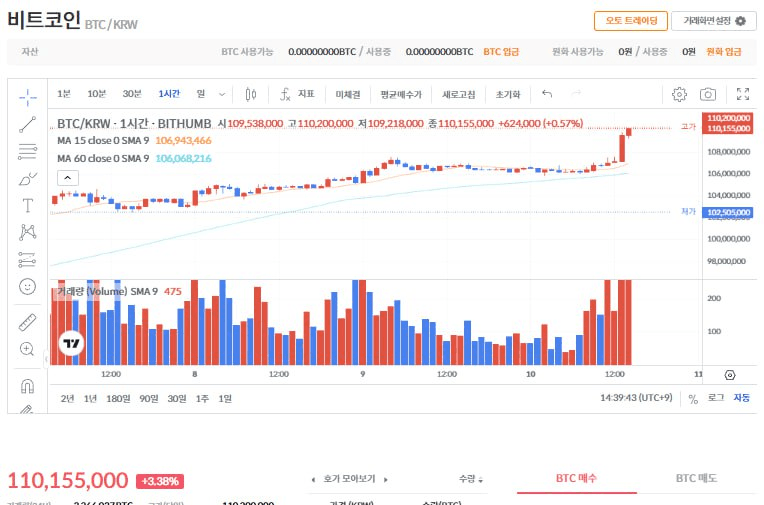Set chart range to 180일
This screenshot has height=505, width=764.
[x=118, y=399]
